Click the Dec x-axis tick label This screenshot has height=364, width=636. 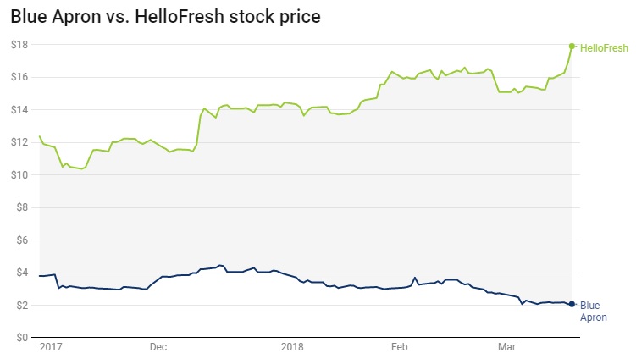pos(158,347)
